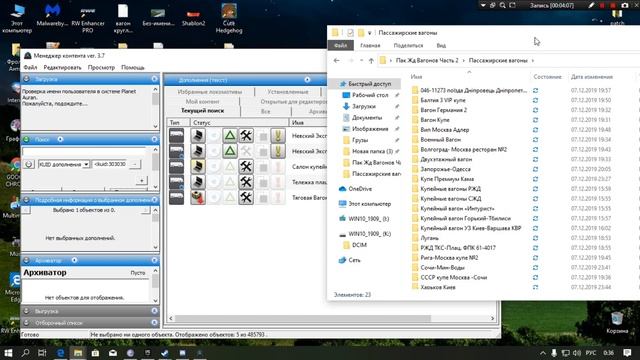Collapse the detailed information panel
This screenshot has height=360, width=640.
[154, 200]
